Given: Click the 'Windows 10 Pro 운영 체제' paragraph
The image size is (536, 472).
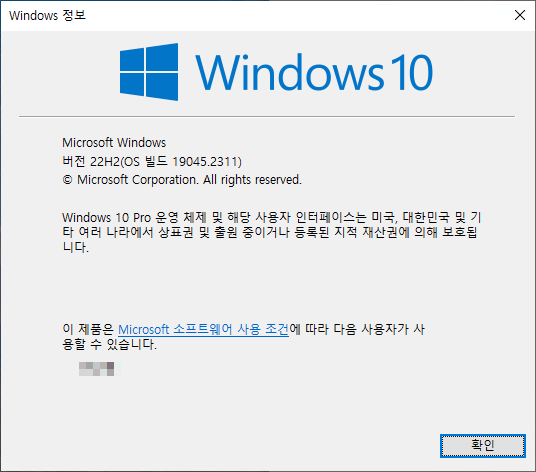Looking at the screenshot, I should (x=272, y=232).
